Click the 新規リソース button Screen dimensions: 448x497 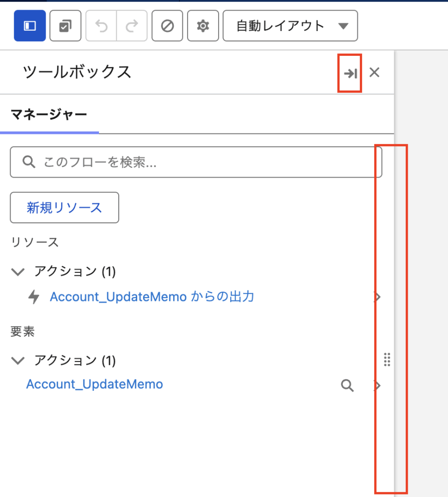[64, 208]
